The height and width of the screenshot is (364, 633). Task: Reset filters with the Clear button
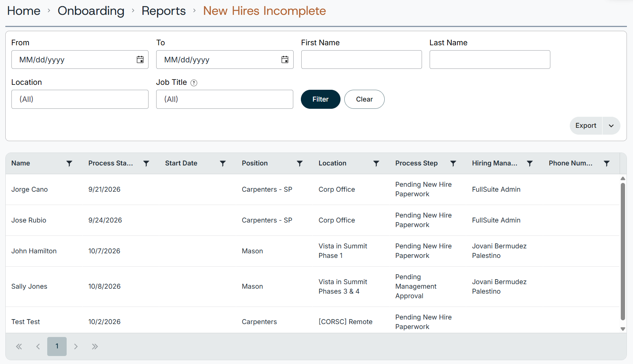[364, 99]
